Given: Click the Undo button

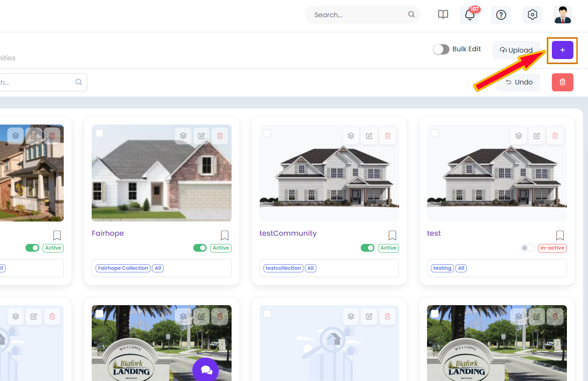Looking at the screenshot, I should coord(518,82).
